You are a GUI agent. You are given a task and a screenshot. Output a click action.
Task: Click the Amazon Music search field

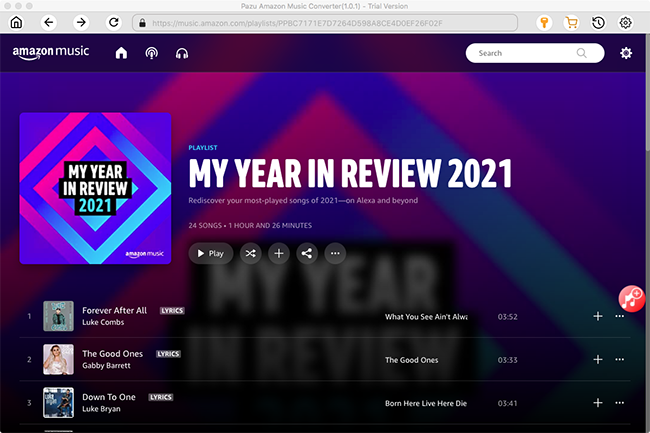(x=535, y=53)
